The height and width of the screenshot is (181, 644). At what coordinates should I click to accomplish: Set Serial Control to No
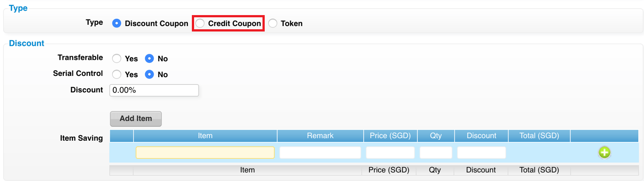pyautogui.click(x=150, y=75)
